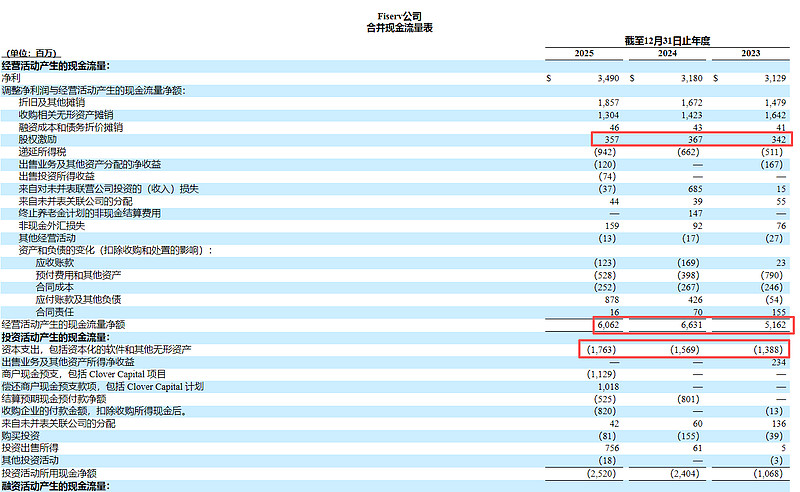
Task: Click the value 147 in the 2024 column
Action: [695, 213]
